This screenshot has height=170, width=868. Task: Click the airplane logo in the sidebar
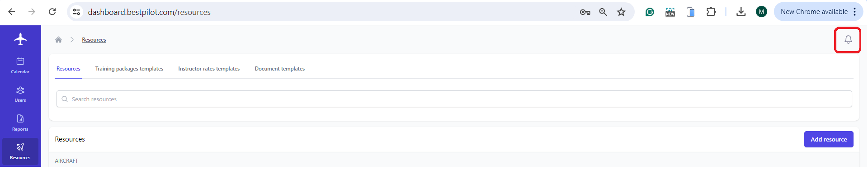tap(20, 39)
